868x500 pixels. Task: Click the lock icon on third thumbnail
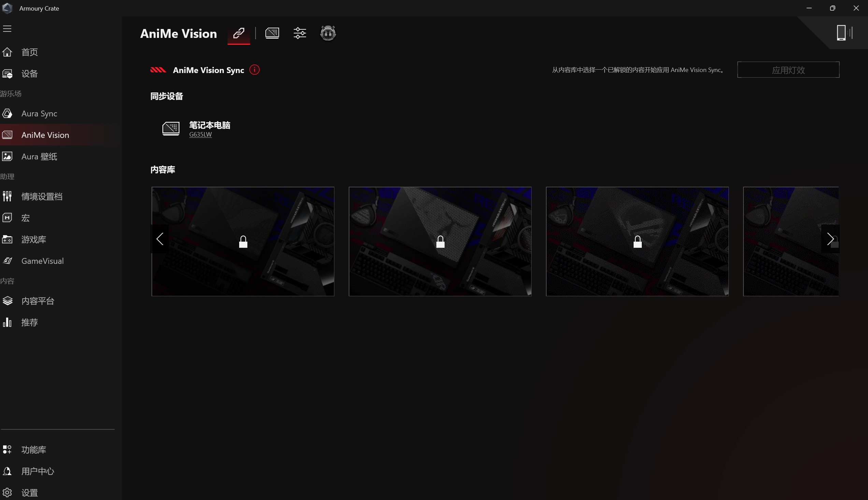coord(637,242)
